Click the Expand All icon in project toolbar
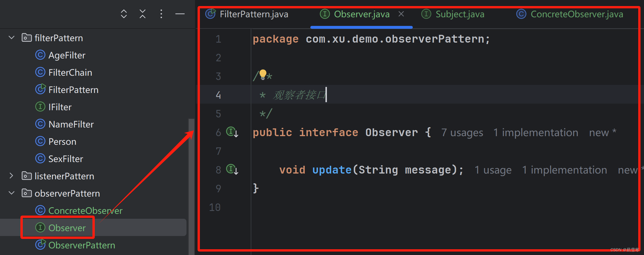The height and width of the screenshot is (255, 644). [x=124, y=14]
